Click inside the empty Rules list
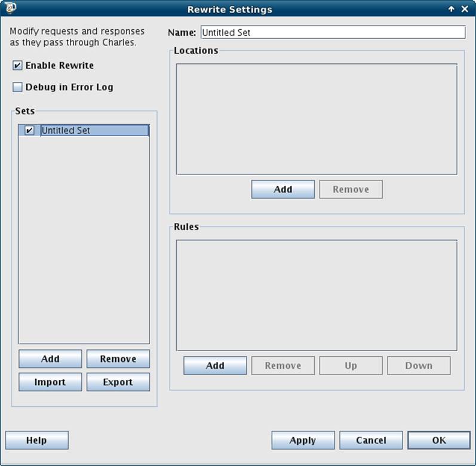The image size is (476, 466). click(x=317, y=295)
